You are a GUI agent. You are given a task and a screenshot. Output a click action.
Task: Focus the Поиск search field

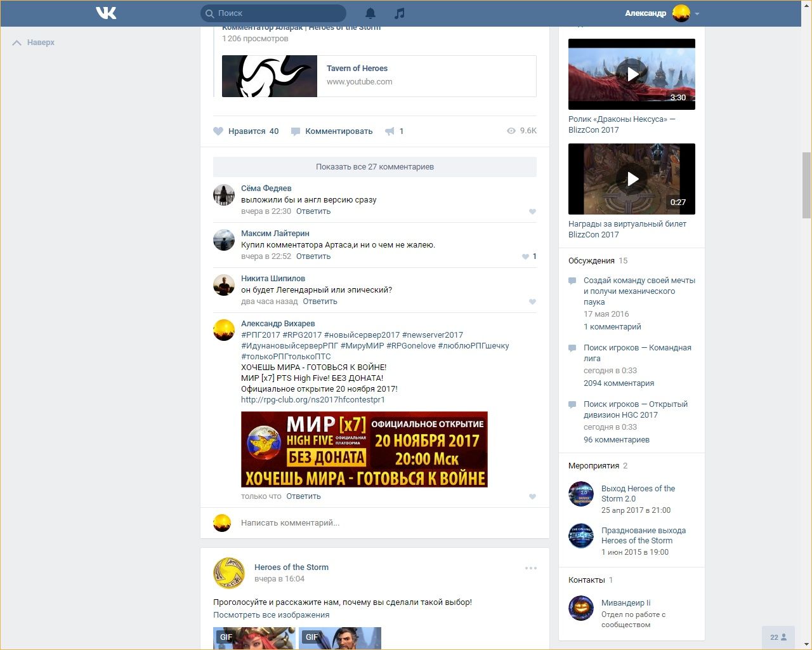(x=273, y=13)
